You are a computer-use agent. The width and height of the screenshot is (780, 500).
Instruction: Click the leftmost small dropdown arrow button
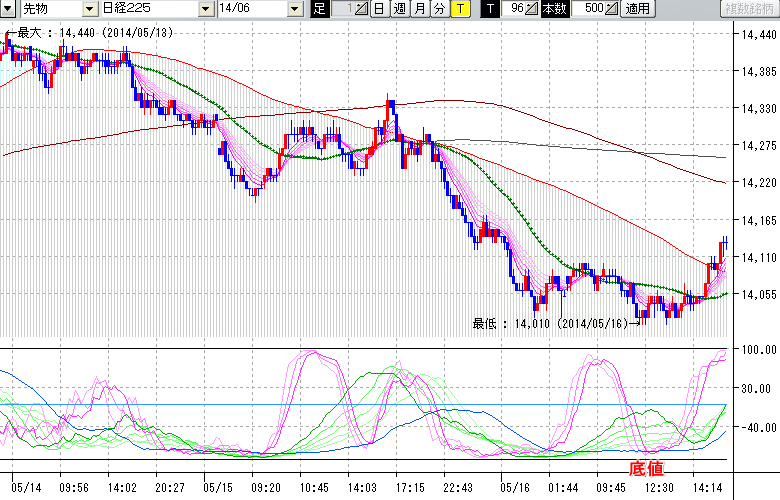click(x=9, y=9)
